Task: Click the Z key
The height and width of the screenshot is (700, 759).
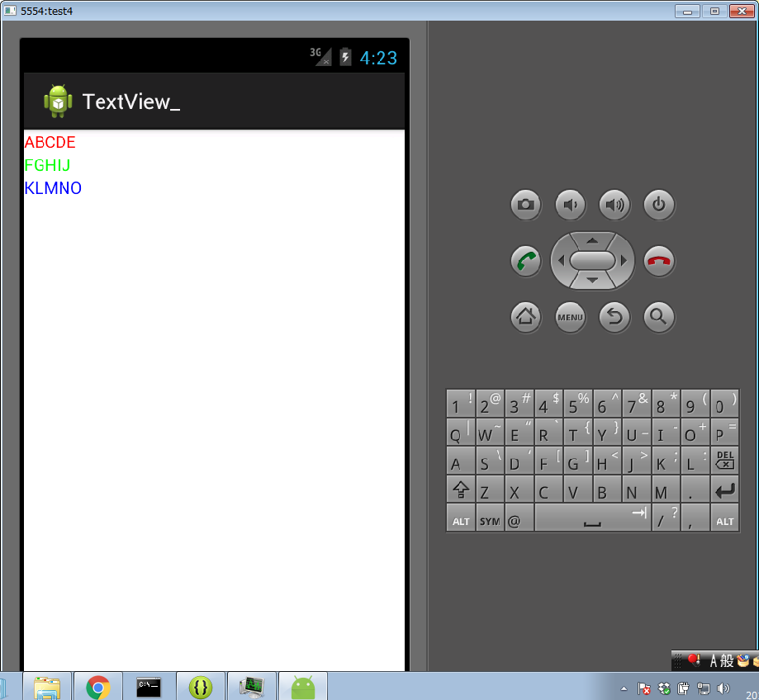Action: (x=490, y=489)
